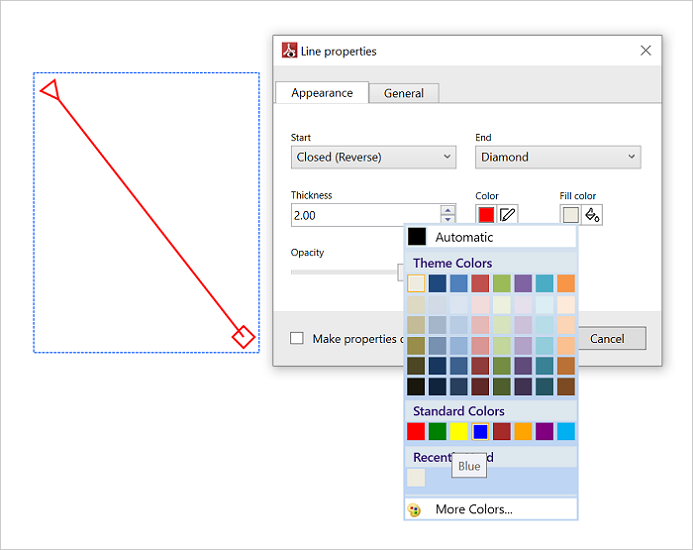Pick Blue from Standard Colors

pos(480,432)
